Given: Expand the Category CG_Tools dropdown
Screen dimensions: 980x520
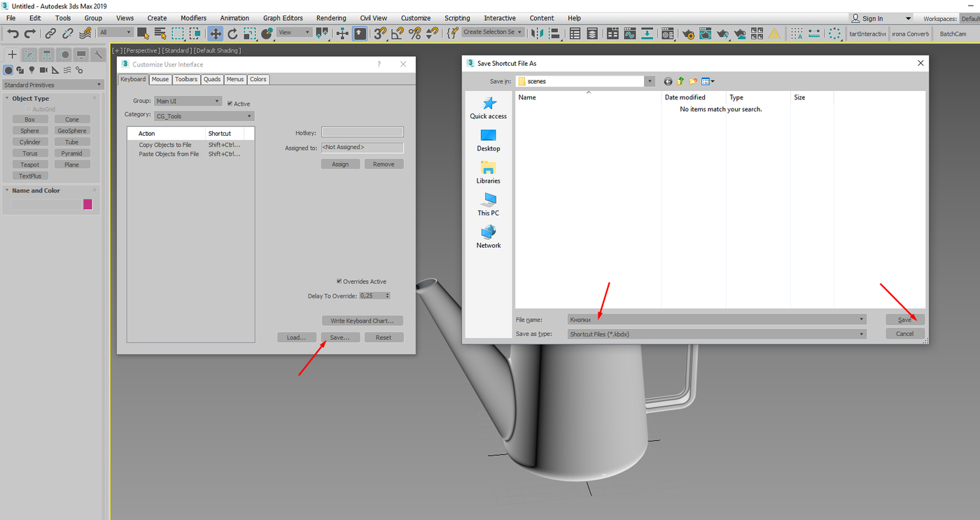Looking at the screenshot, I should click(204, 116).
